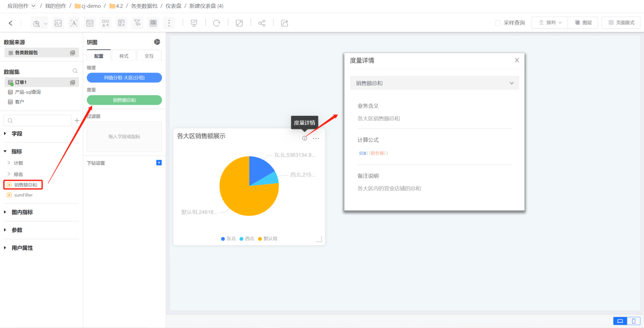Click the add chart icon in toolbar

point(37,23)
